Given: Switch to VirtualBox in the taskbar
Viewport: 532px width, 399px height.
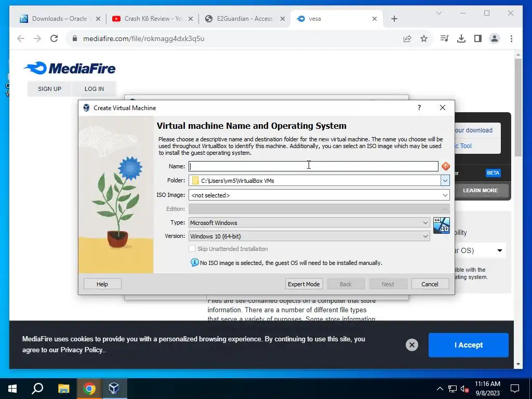Looking at the screenshot, I should 114,389.
